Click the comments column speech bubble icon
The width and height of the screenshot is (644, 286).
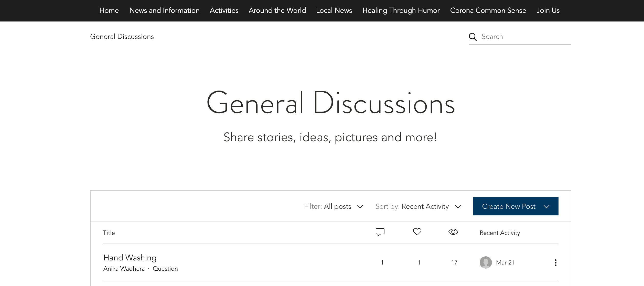tap(380, 232)
